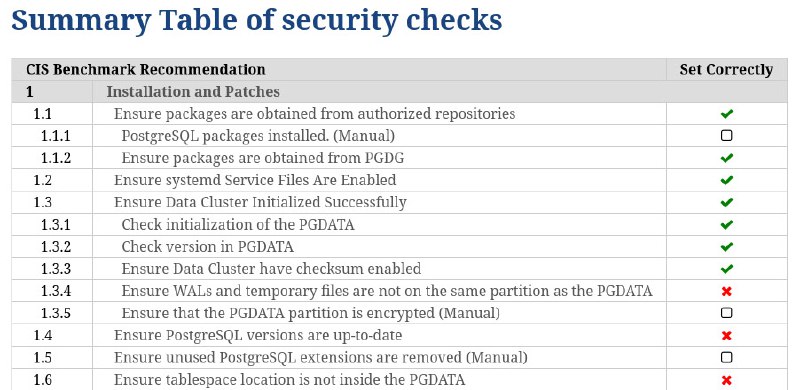Click red cross for tablespace location row
800x390 pixels.
(x=727, y=380)
